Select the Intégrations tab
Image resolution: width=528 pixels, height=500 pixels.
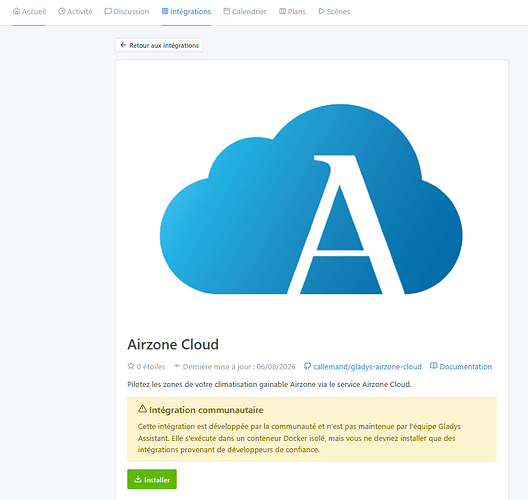click(186, 11)
